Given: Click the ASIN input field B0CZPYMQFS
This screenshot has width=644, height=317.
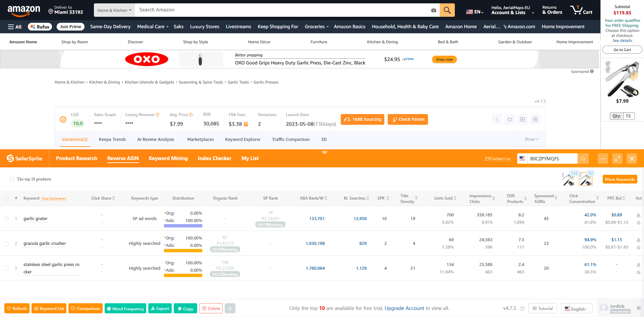Looking at the screenshot, I should coord(552,159).
